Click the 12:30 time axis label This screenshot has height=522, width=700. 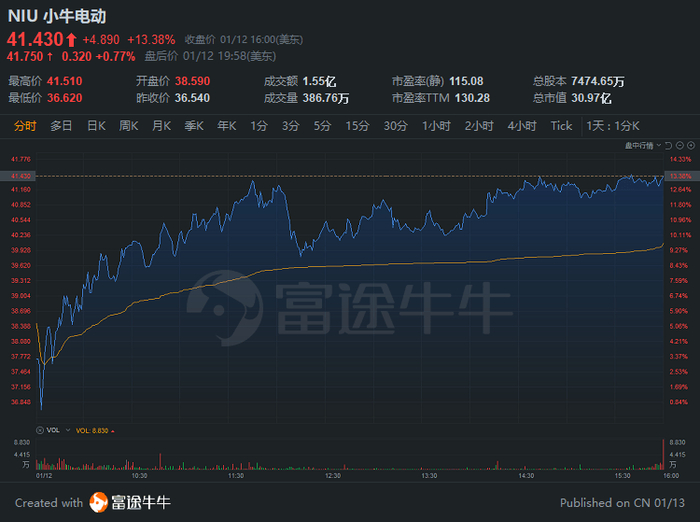point(333,476)
